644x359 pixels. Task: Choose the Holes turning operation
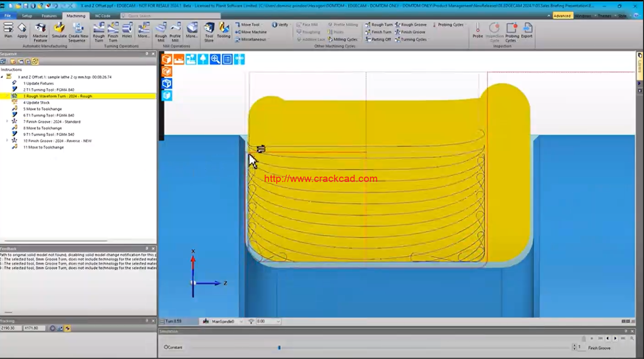(127, 30)
